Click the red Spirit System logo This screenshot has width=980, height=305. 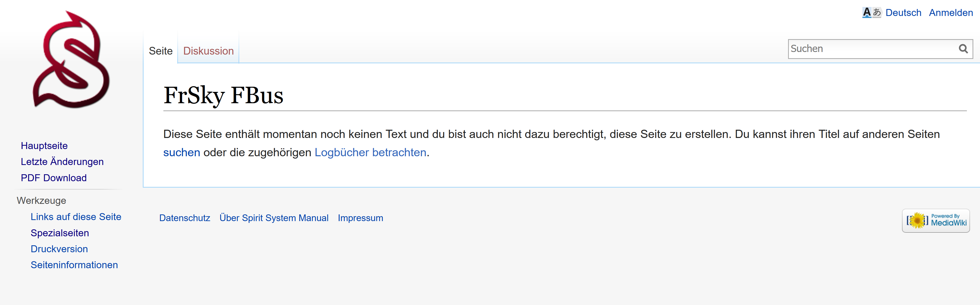71,60
